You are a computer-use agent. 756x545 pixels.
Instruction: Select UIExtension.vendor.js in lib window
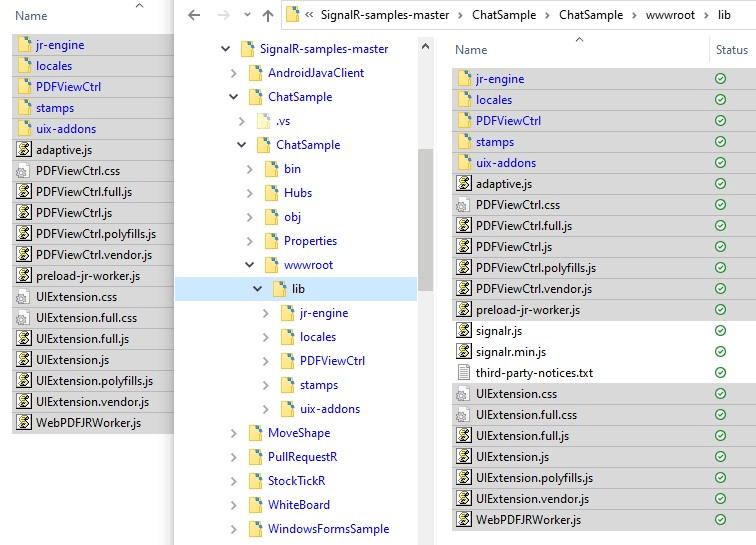pos(532,499)
